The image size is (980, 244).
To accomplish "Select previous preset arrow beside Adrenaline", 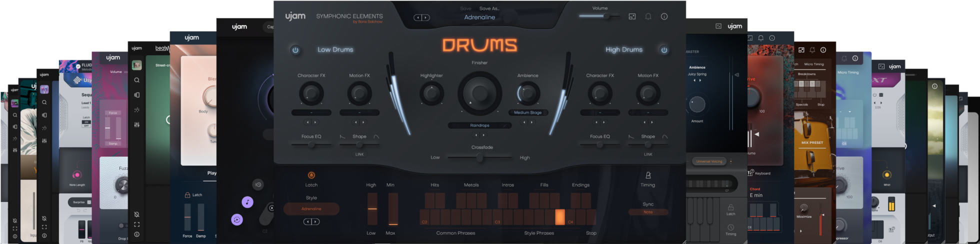I will coord(417,17).
